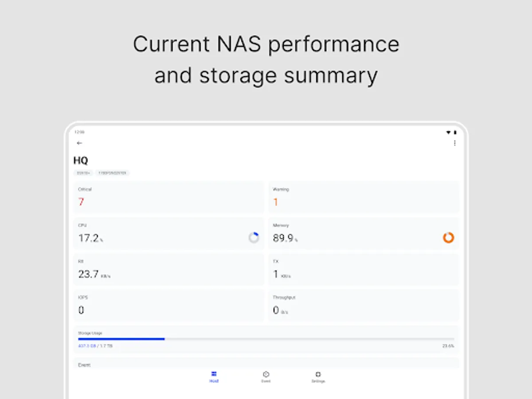Tap the Warning count 1
Viewport: 532px width, 399px height.
[275, 202]
